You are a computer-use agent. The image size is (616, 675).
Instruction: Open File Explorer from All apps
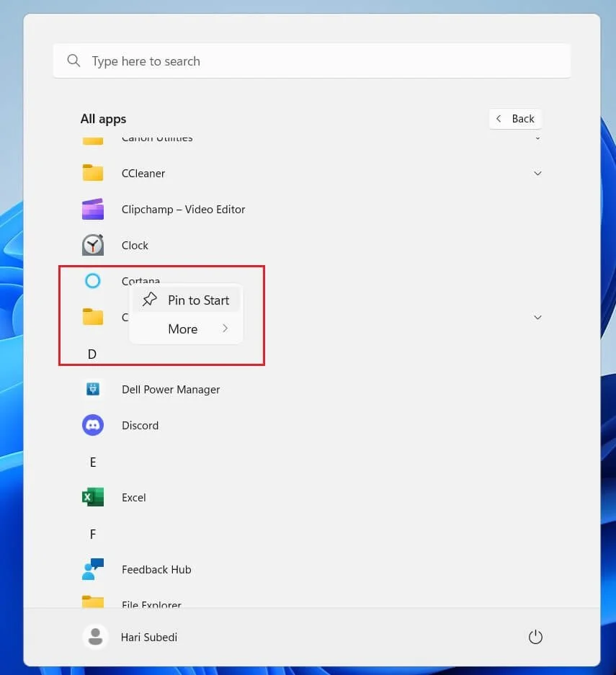[x=92, y=605]
